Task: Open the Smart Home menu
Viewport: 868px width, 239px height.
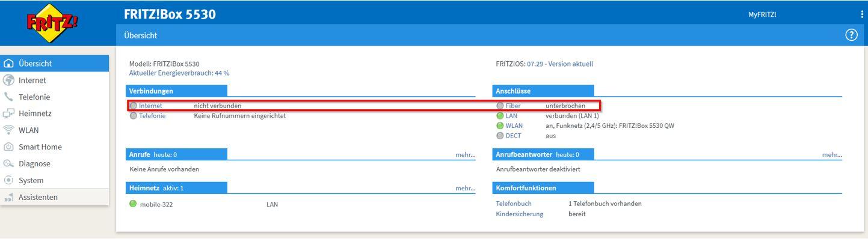Action: [55, 147]
